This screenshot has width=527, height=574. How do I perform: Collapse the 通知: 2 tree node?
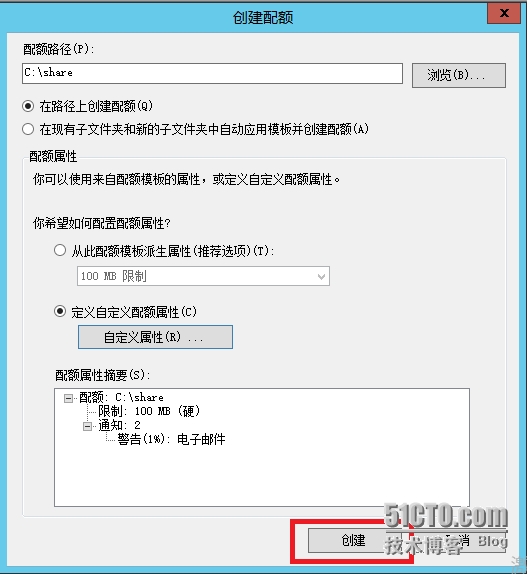[x=87, y=426]
